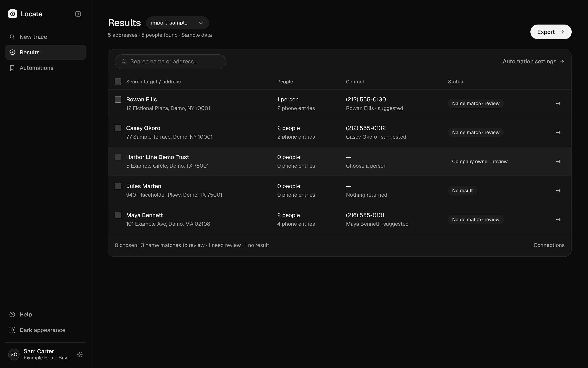Click the Export button
The height and width of the screenshot is (368, 588).
click(551, 32)
